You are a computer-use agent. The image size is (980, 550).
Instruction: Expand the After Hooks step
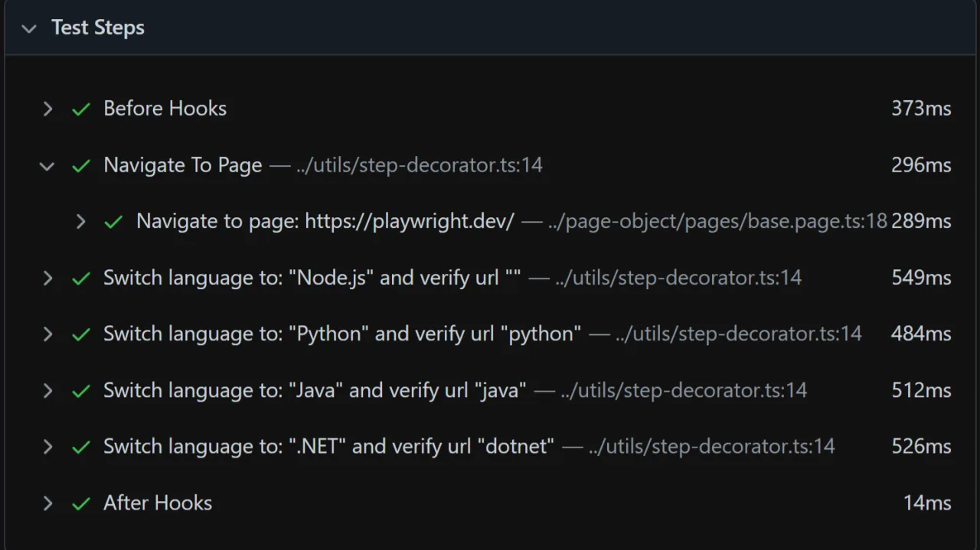click(x=47, y=503)
